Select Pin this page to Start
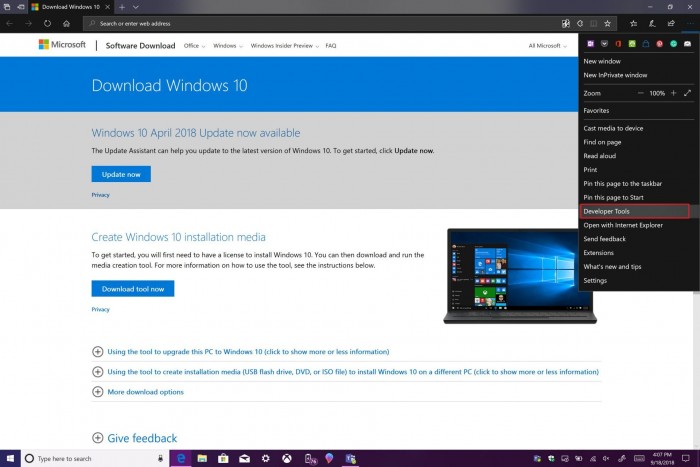The height and width of the screenshot is (467, 700). 613,197
